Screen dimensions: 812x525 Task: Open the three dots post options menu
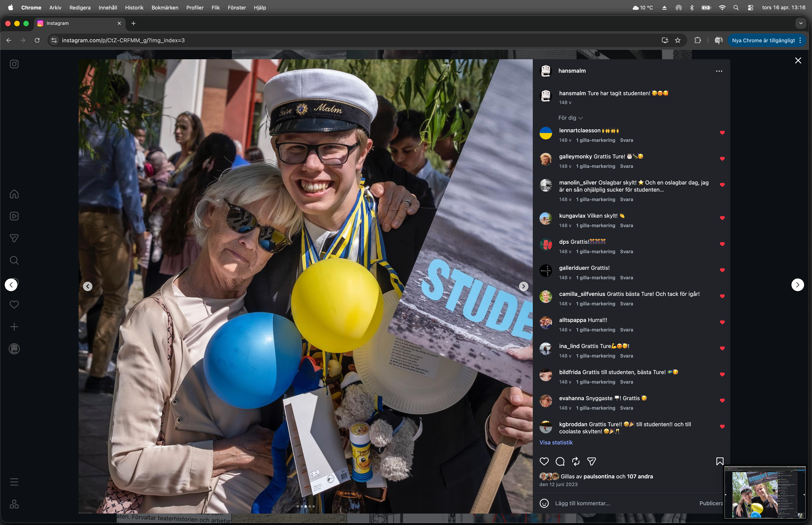click(719, 71)
